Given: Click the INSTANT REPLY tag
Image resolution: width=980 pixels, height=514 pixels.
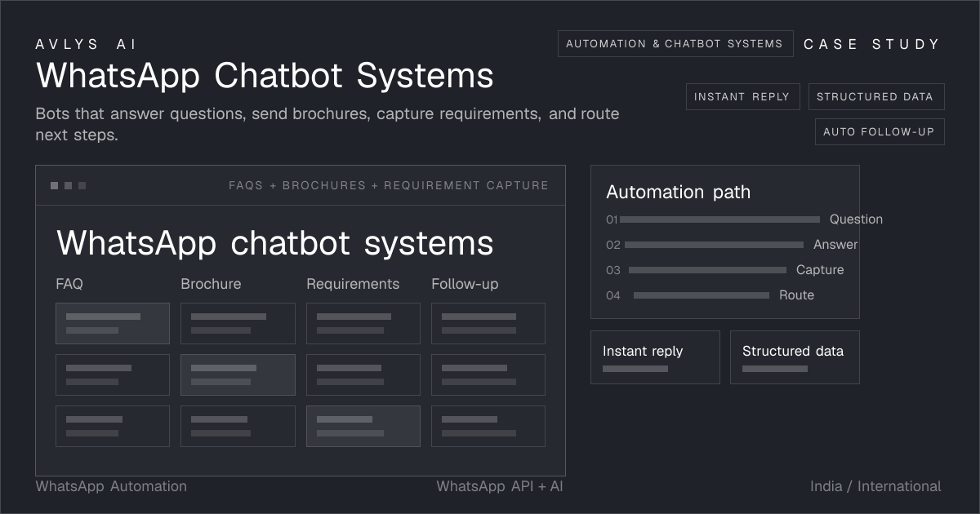Looking at the screenshot, I should point(742,96).
